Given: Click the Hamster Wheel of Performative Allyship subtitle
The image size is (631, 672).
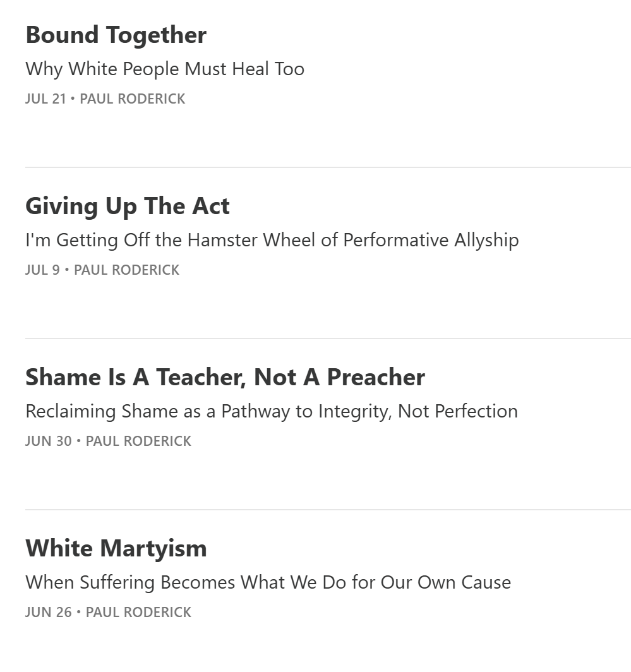Looking at the screenshot, I should click(272, 240).
